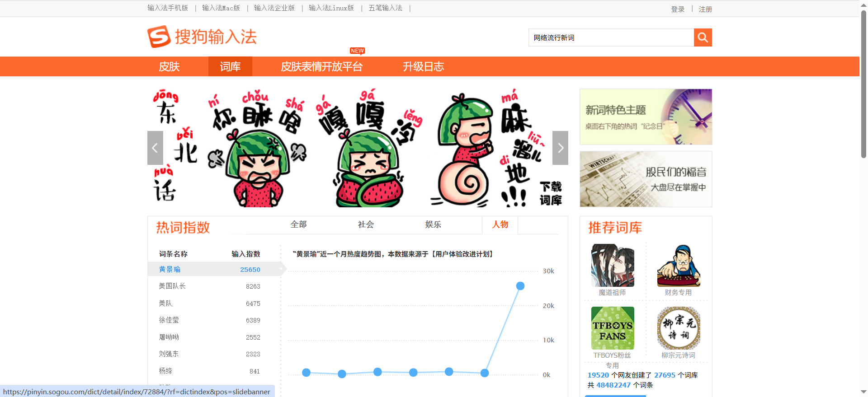The width and height of the screenshot is (868, 397).
Task: Show next banner slide arrow
Action: click(560, 148)
